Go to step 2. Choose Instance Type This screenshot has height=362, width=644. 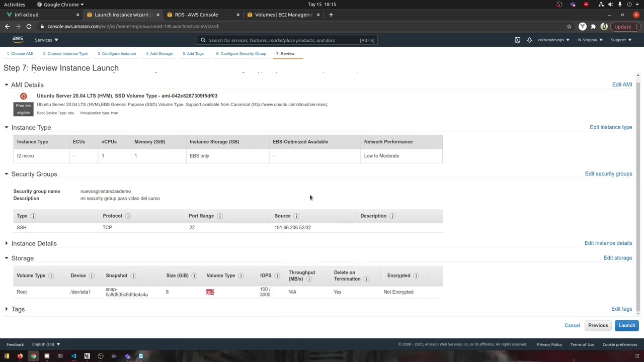click(65, 54)
